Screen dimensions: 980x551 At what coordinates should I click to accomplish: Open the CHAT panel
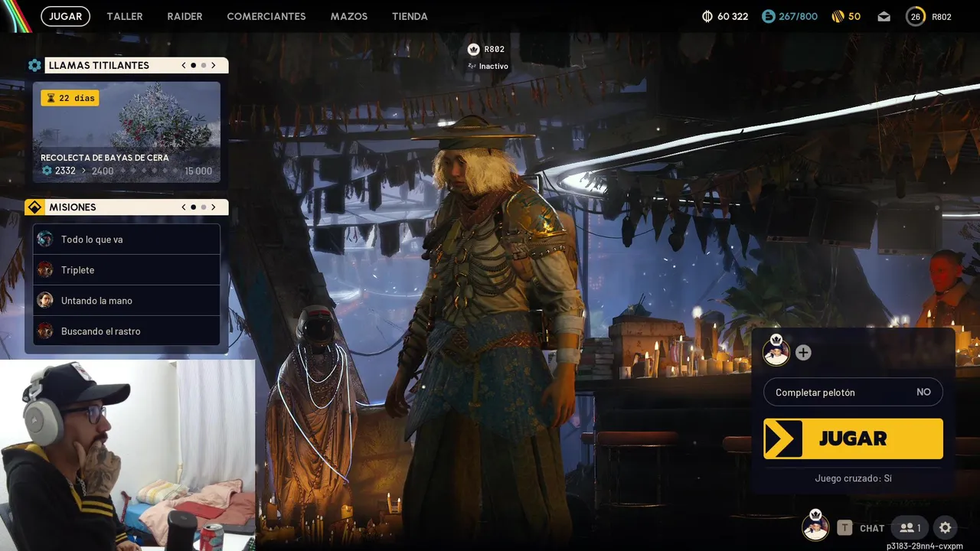(x=872, y=528)
